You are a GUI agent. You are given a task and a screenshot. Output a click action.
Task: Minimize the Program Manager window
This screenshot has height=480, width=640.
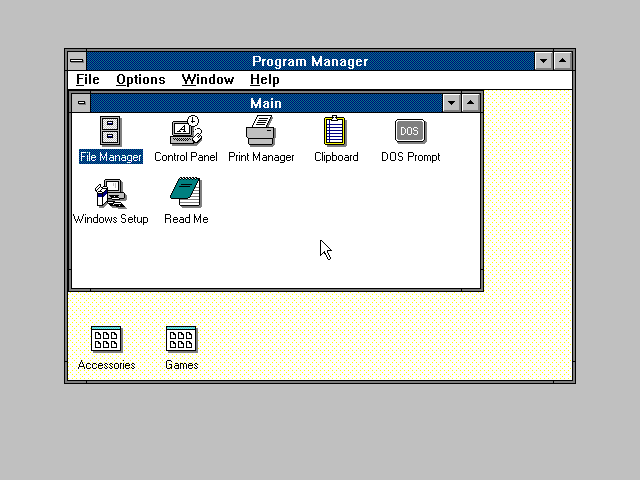(x=543, y=61)
